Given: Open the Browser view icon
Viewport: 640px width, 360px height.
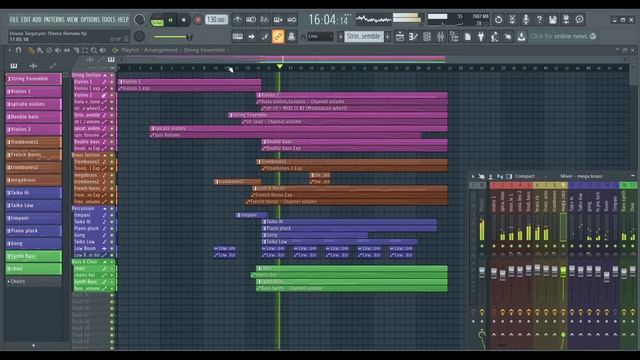Looking at the screenshot, I should 454,37.
